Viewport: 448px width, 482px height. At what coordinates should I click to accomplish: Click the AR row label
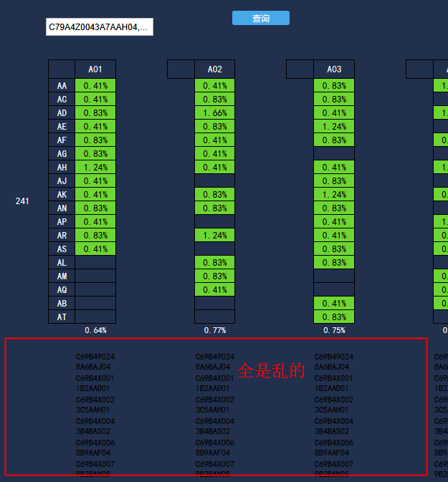[62, 235]
